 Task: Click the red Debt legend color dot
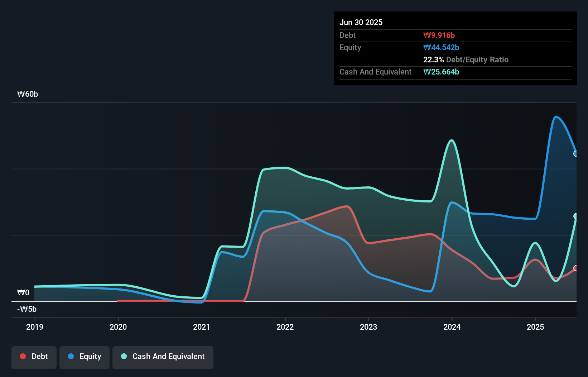click(22, 356)
